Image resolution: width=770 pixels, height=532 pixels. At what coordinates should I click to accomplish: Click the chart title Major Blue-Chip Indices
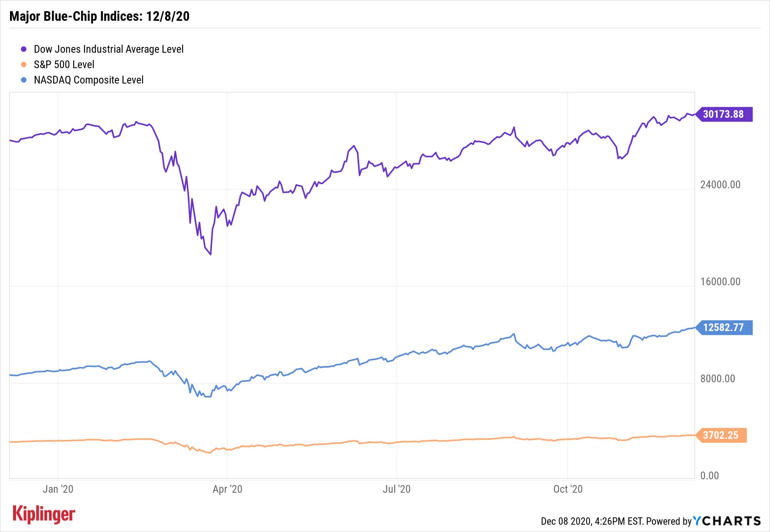click(x=99, y=16)
